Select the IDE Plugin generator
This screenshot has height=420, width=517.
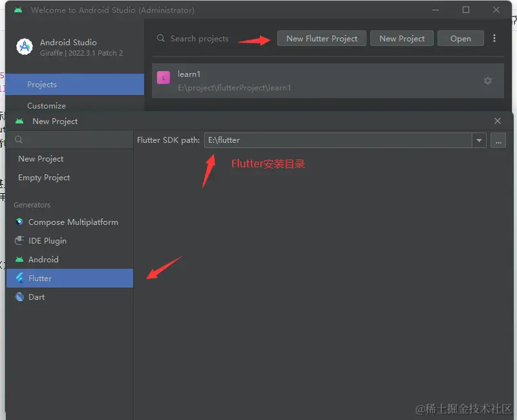coord(70,240)
